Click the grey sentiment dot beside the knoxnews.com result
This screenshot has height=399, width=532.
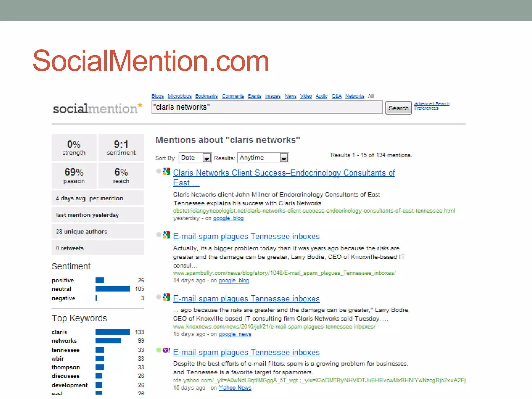(158, 297)
